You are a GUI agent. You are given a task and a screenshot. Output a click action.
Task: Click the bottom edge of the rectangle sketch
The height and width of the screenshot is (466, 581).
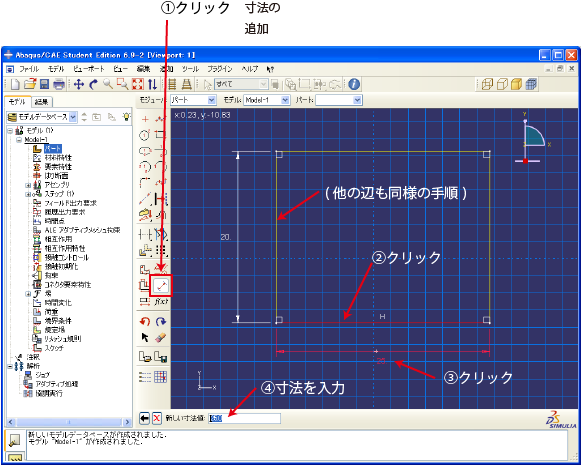pyautogui.click(x=383, y=323)
